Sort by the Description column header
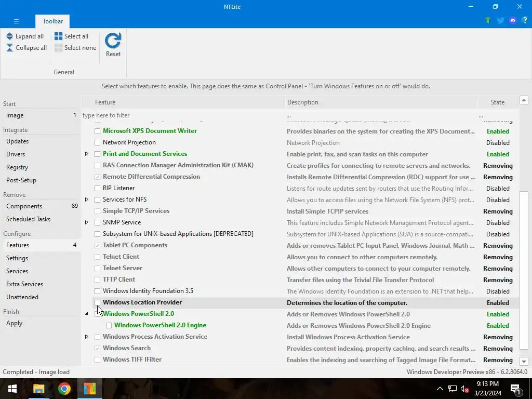This screenshot has width=532, height=399. pyautogui.click(x=380, y=102)
